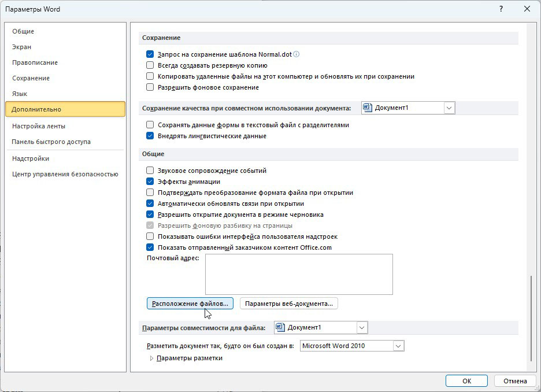This screenshot has height=392, width=541.
Task: Click in the 'Почтовый адрес' text box
Action: 298,274
